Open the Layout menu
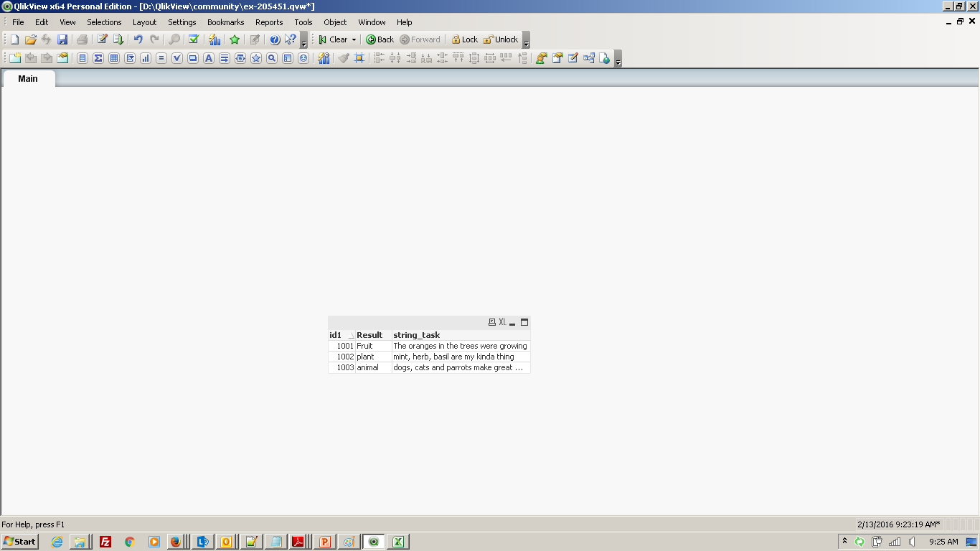This screenshot has width=980, height=551. (x=144, y=22)
